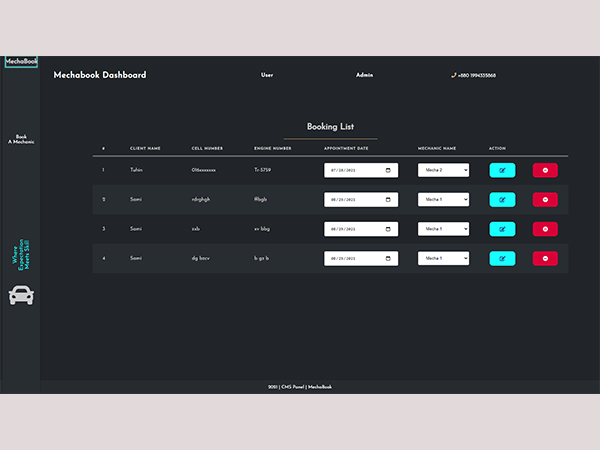The height and width of the screenshot is (450, 600).
Task: Open mechanic dropdown in row 4
Action: click(x=443, y=259)
